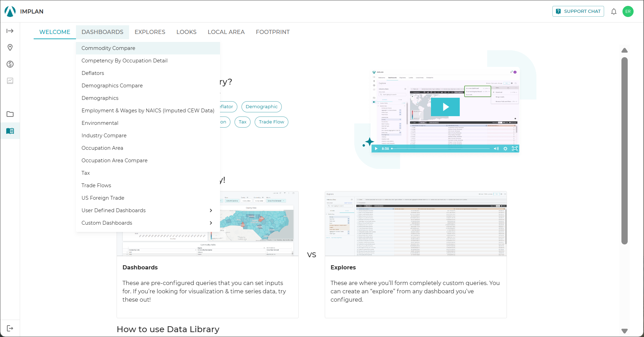Click the Dashboards card heading
Image resolution: width=644 pixels, height=337 pixels.
(x=140, y=267)
